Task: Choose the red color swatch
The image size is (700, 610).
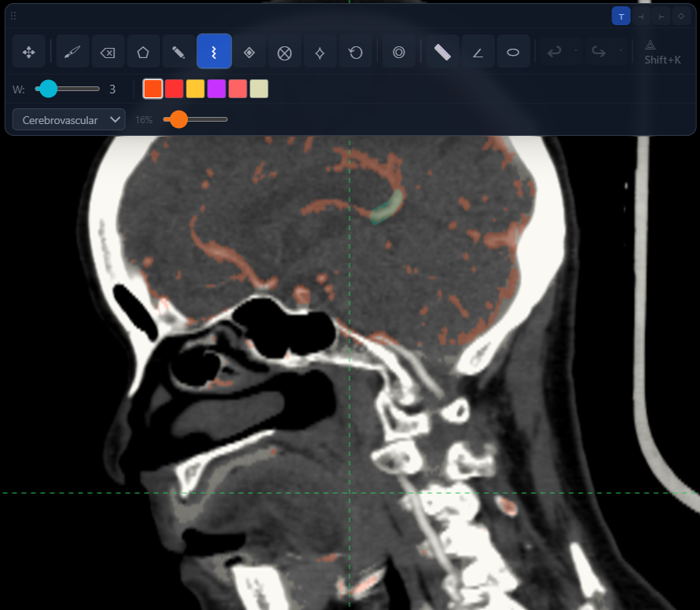Action: point(174,89)
